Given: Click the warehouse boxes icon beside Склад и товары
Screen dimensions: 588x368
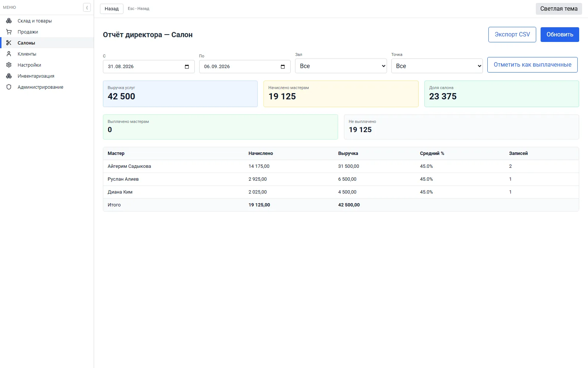Looking at the screenshot, I should pos(9,21).
